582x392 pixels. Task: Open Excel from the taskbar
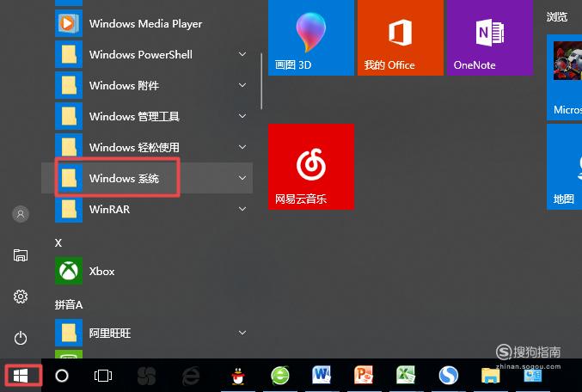pos(405,375)
